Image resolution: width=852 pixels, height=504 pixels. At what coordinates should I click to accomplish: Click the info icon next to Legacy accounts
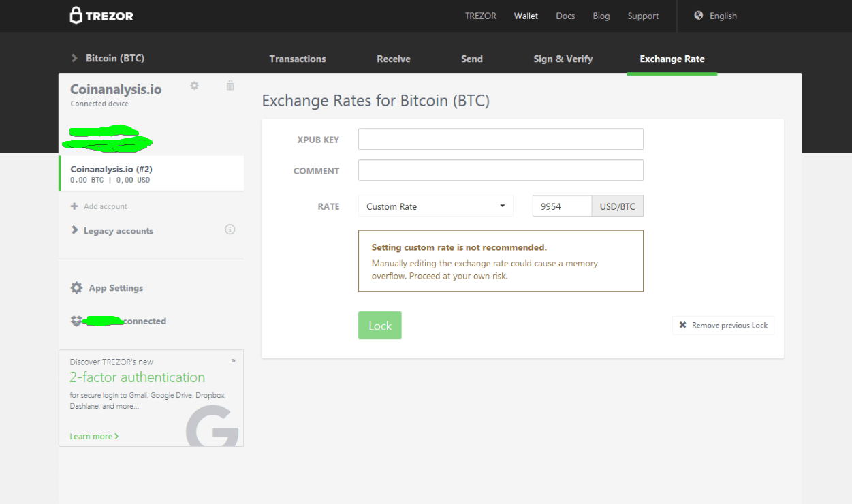coord(230,230)
